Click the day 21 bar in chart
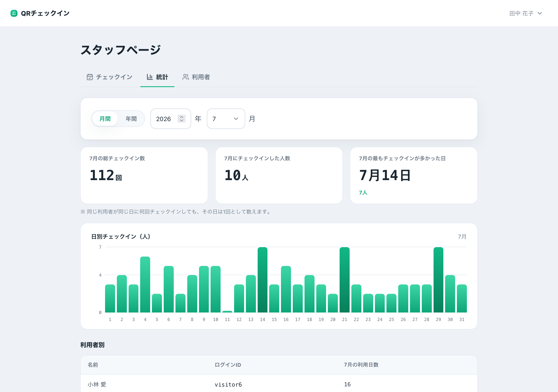Viewport: 558px width, 392px height. [x=344, y=280]
